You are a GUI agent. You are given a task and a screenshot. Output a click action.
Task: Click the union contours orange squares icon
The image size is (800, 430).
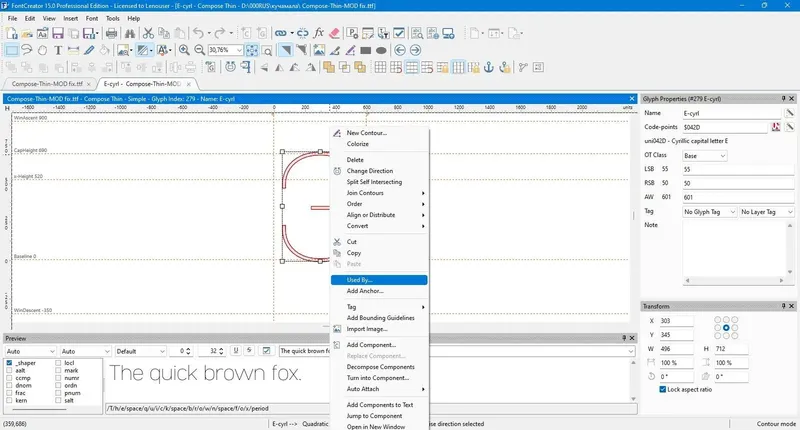point(329,67)
